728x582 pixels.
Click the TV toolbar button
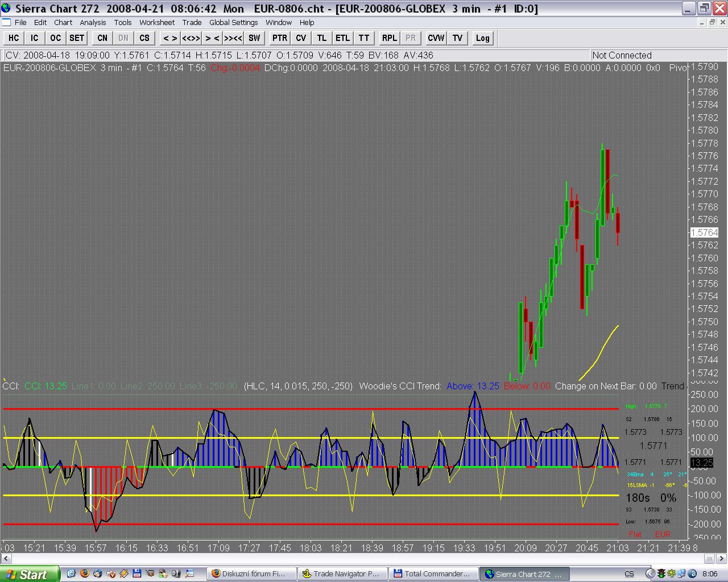click(457, 38)
